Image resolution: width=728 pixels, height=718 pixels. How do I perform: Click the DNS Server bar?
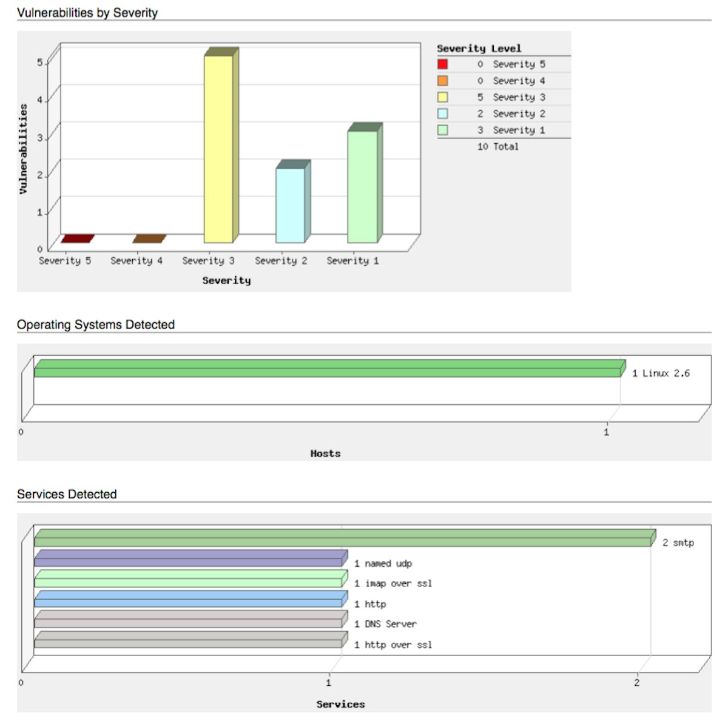[x=190, y=619]
